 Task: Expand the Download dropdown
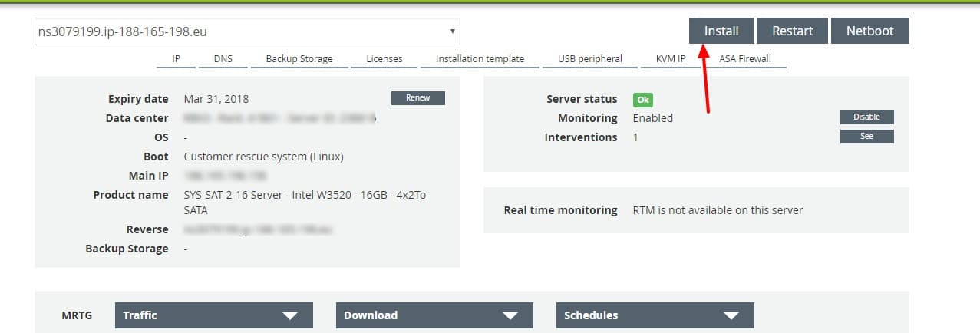pyautogui.click(x=434, y=315)
